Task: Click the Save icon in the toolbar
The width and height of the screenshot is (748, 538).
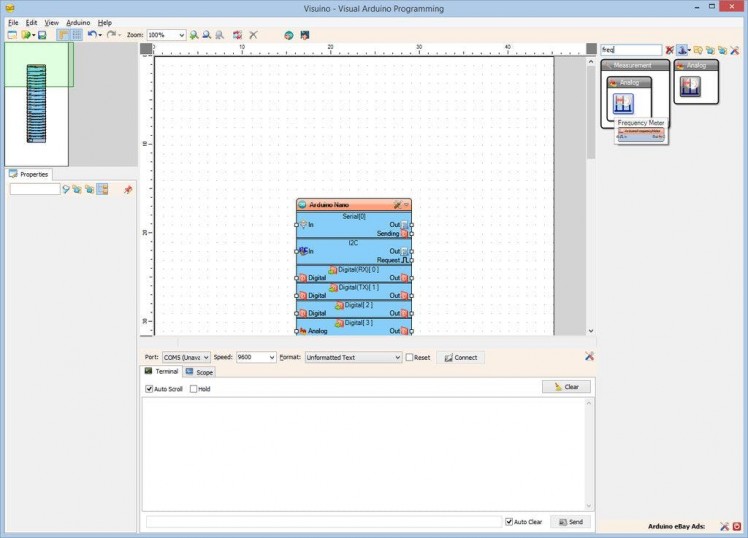Action: pyautogui.click(x=42, y=35)
